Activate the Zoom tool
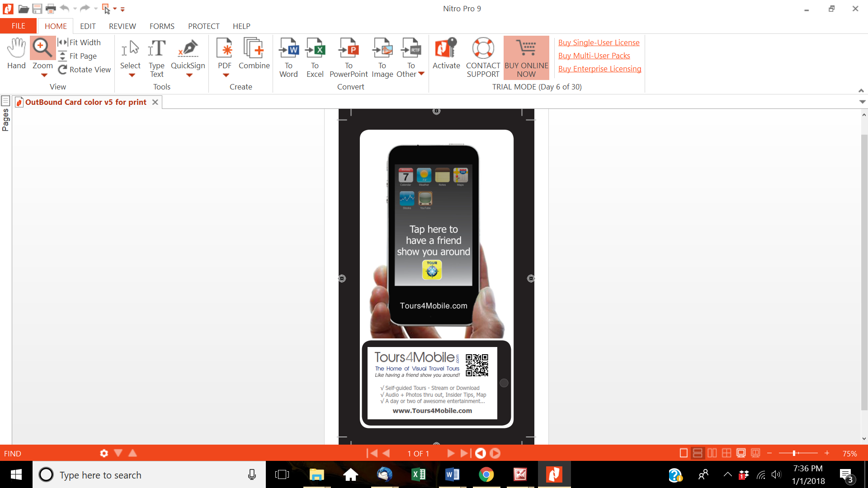This screenshot has height=488, width=868. click(x=42, y=49)
